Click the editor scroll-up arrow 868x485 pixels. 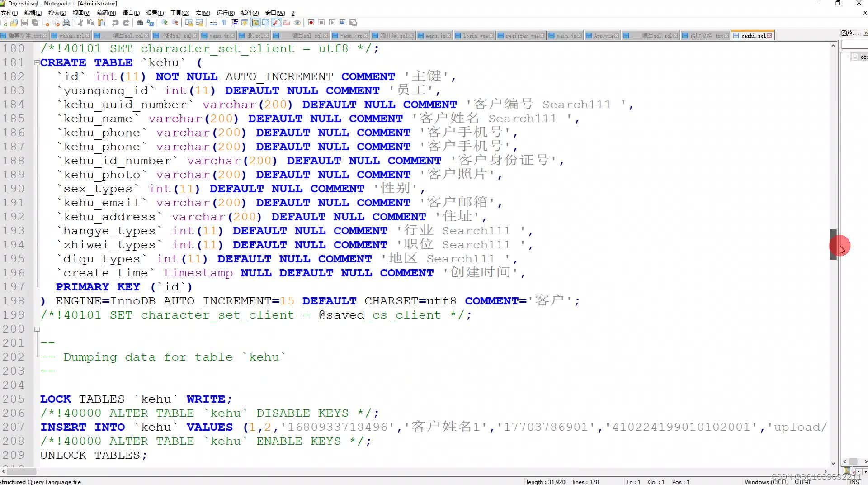point(833,46)
